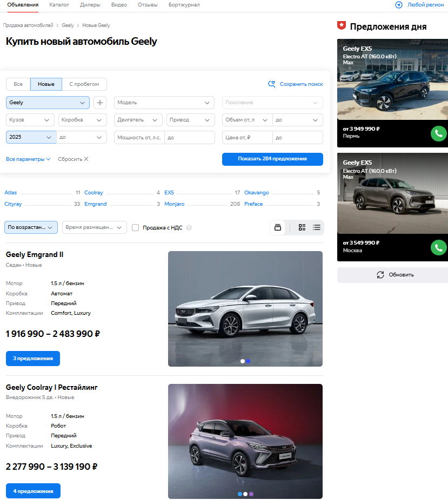Open the Пермь Geely EX5 offer image
This screenshot has width=448, height=500.
392,79
